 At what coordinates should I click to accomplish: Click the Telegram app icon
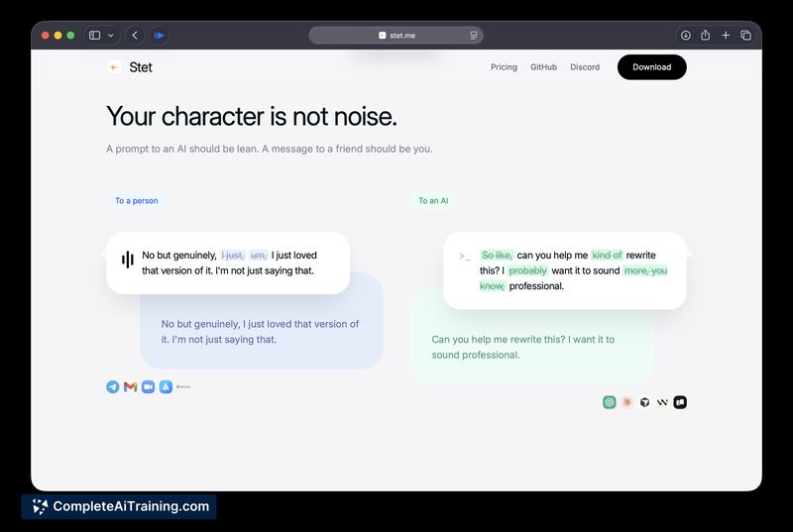click(x=113, y=387)
